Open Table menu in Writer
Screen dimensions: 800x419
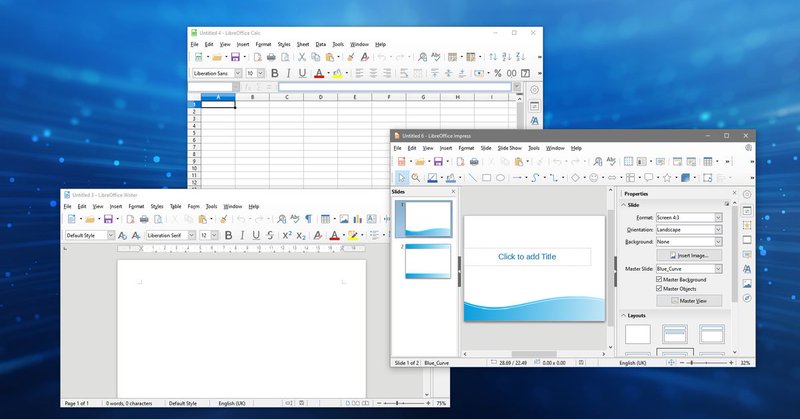point(176,207)
